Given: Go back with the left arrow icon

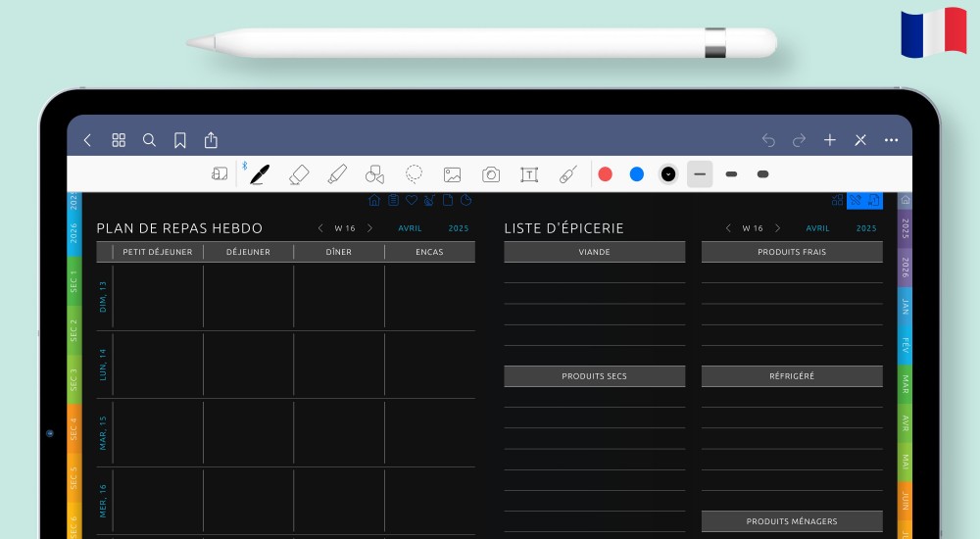Looking at the screenshot, I should [87, 140].
